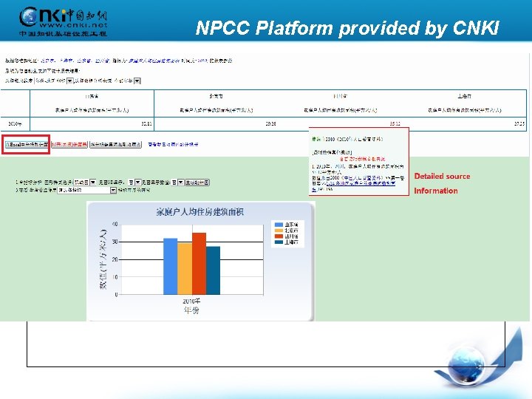Click the red-text button next to Excel export

[x=69, y=145]
